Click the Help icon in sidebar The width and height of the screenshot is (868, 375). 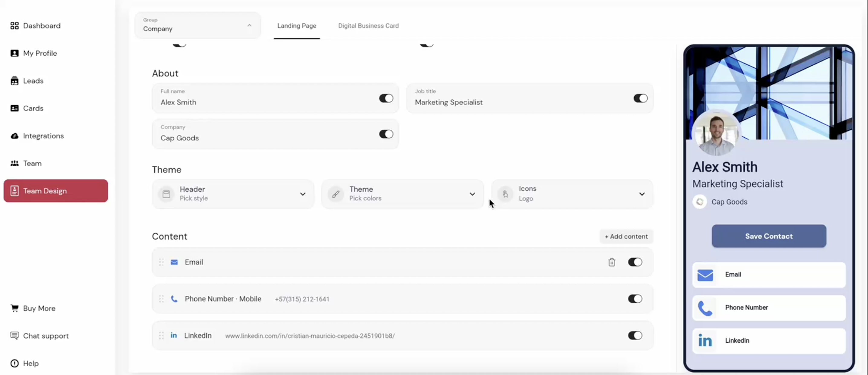point(15,364)
